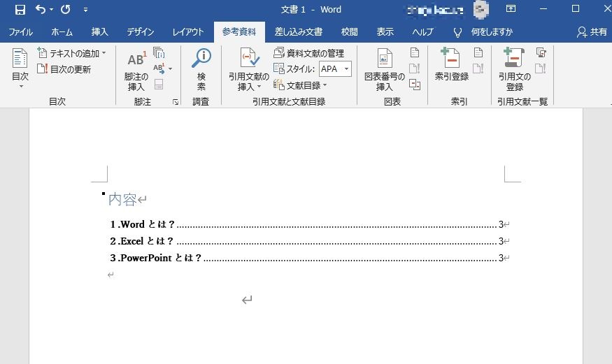
Task: Click the insert table of authorities icon
Action: pyautogui.click(x=541, y=52)
